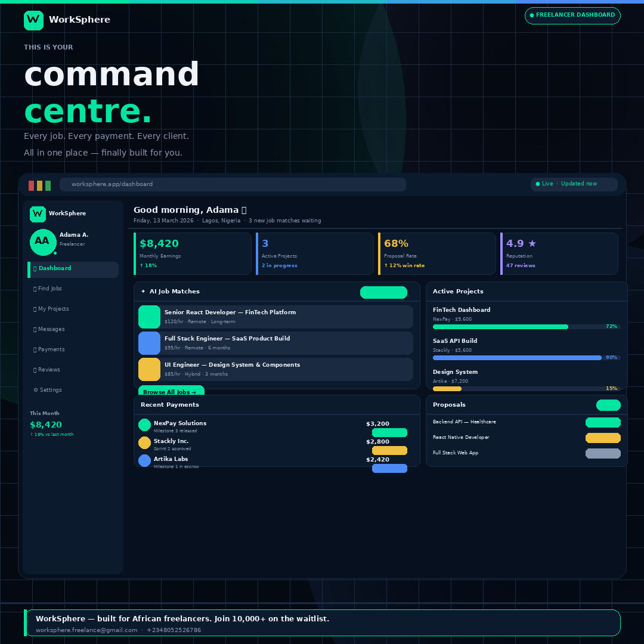Click the SaaS API Build progress bar
Screen dimensions: 644x644
pos(527,358)
